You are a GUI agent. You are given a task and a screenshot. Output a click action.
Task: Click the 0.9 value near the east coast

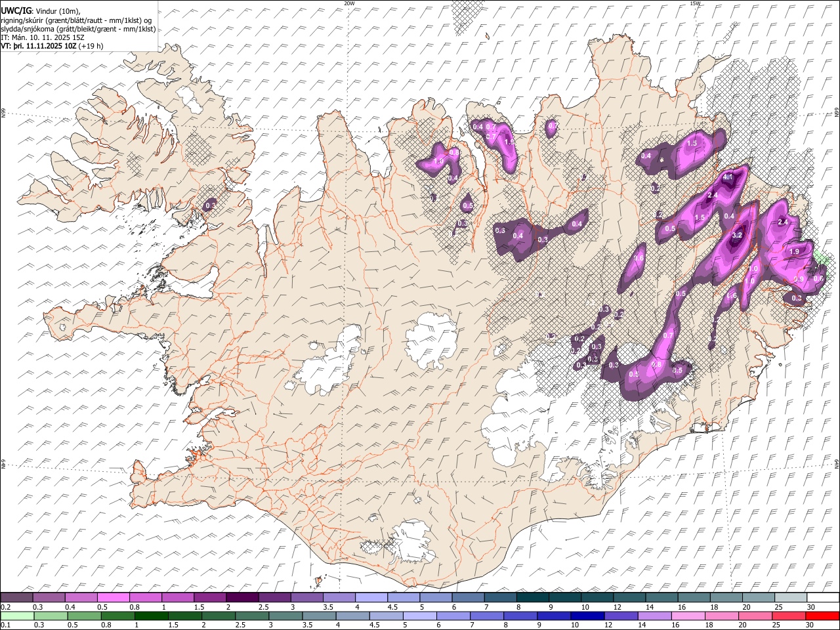coord(799,280)
